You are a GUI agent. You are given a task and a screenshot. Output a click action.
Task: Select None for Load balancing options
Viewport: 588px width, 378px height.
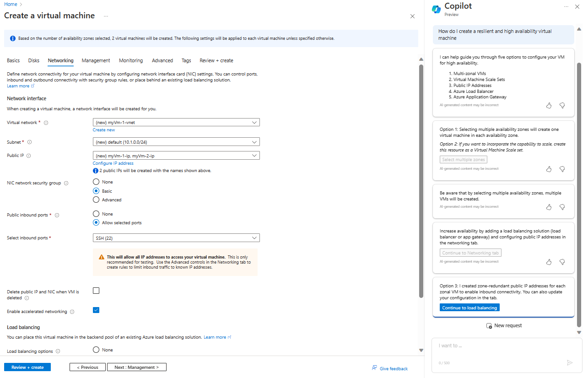coord(96,350)
